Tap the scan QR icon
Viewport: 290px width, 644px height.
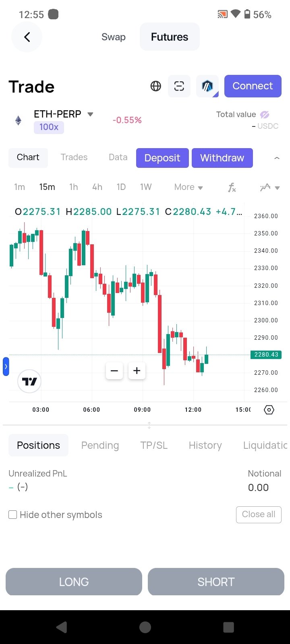pos(179,86)
